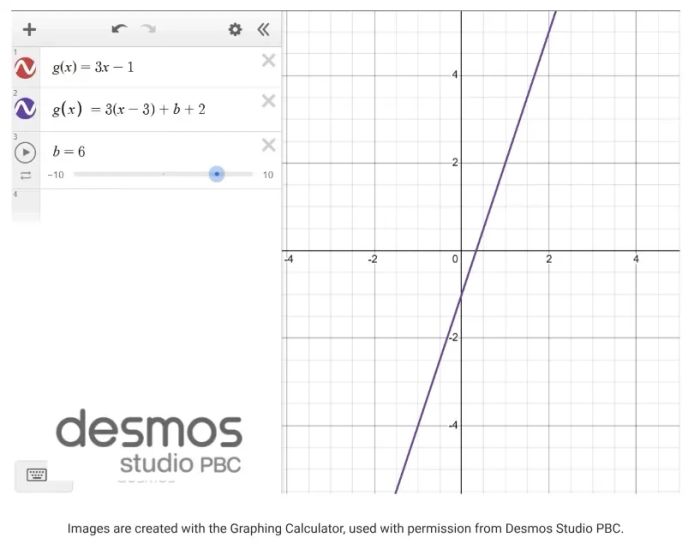Delete the b=6 slider expression
This screenshot has width=700, height=549.
tap(268, 145)
